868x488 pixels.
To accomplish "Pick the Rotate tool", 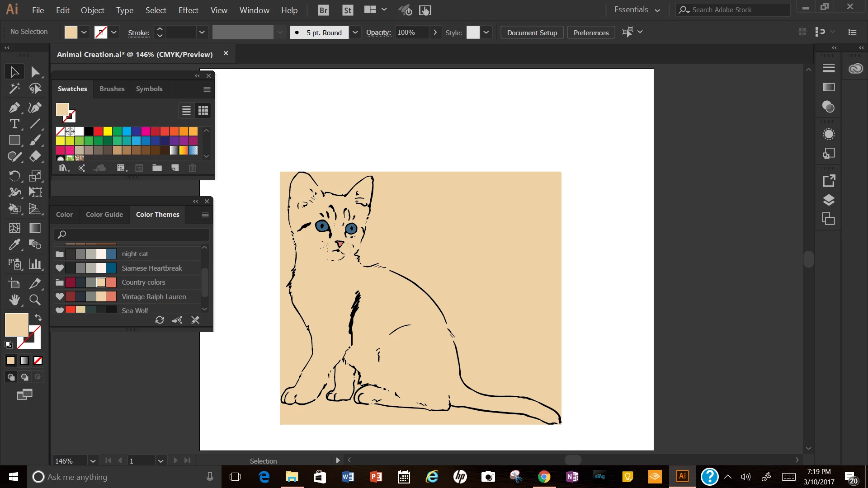I will [14, 175].
